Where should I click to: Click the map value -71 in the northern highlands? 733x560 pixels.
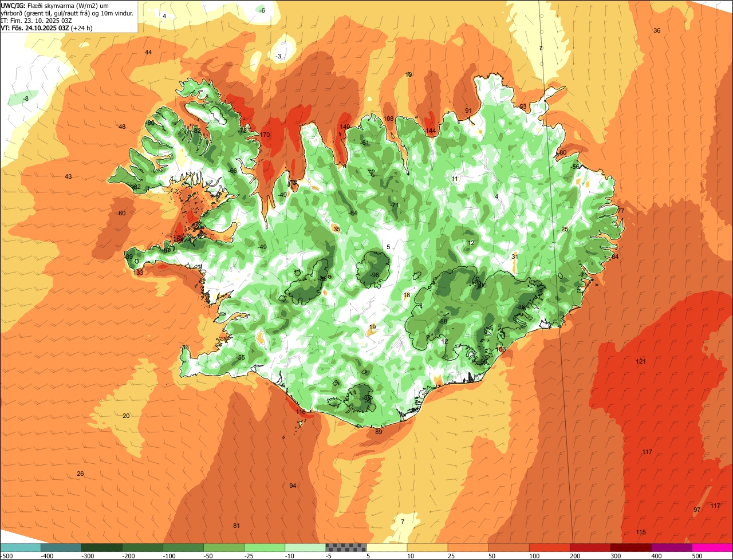pyautogui.click(x=394, y=206)
